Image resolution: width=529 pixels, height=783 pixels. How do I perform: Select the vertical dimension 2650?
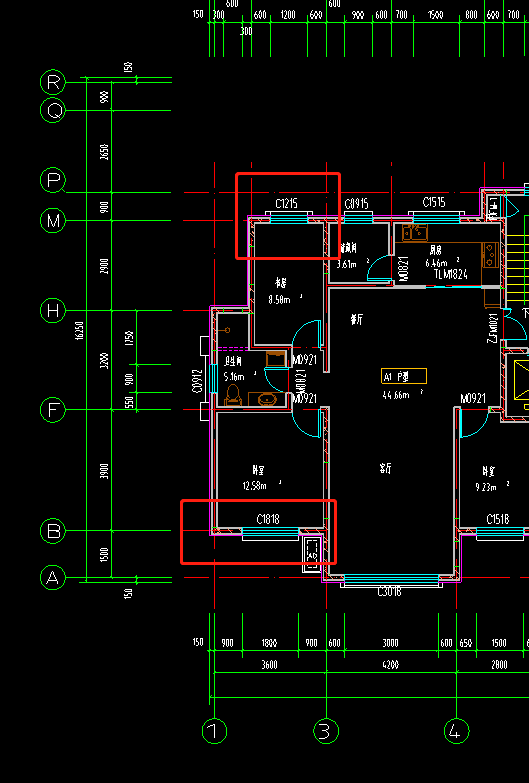104,152
